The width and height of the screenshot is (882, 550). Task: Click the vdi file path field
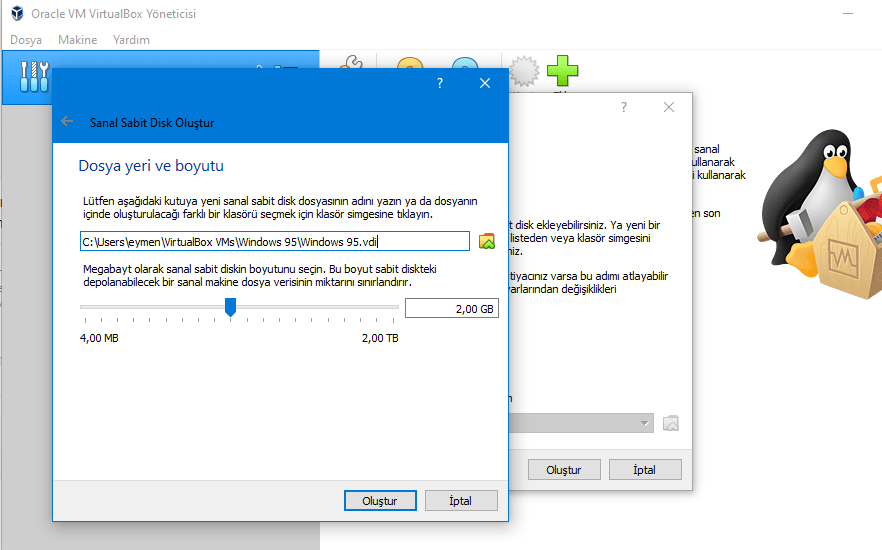(x=274, y=241)
